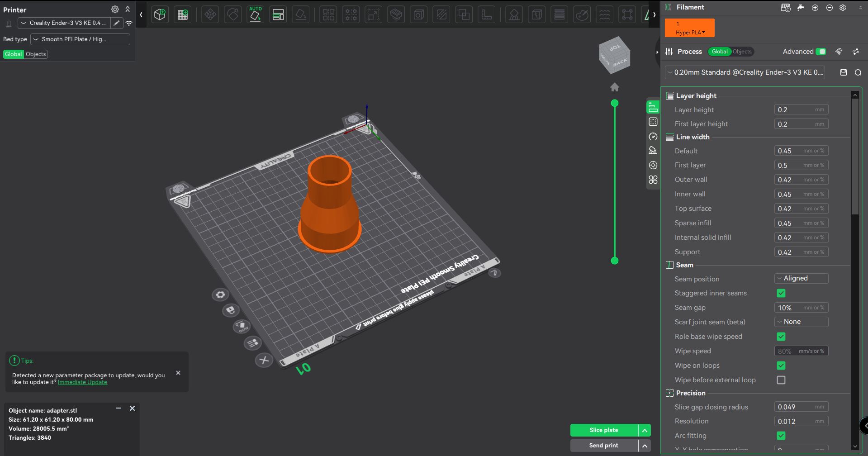Open filament settings gear icon
The width and height of the screenshot is (868, 456).
tap(843, 8)
